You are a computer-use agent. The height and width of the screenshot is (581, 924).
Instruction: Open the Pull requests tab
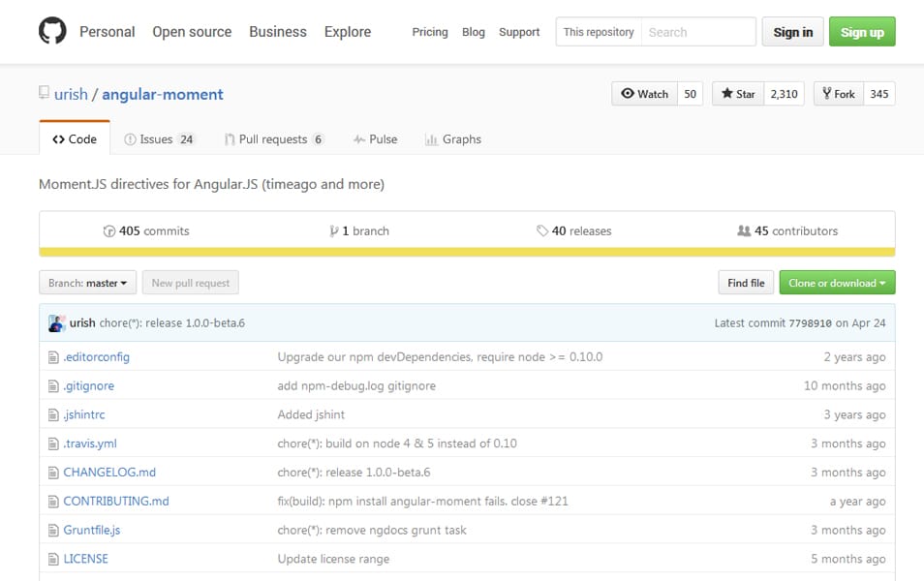click(x=274, y=139)
